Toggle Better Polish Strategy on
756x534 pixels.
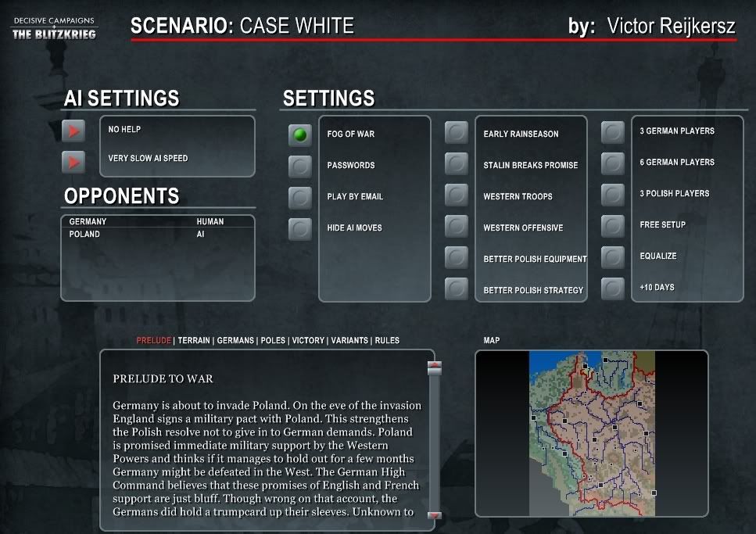tap(456, 289)
